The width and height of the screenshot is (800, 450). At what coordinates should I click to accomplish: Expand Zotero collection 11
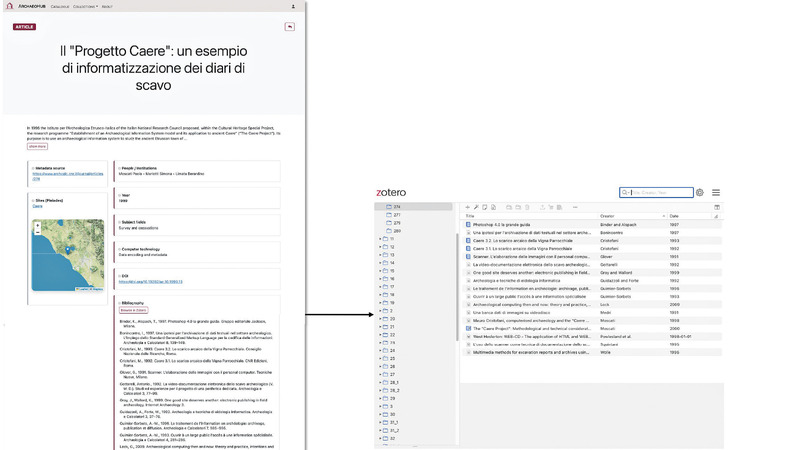(x=380, y=239)
